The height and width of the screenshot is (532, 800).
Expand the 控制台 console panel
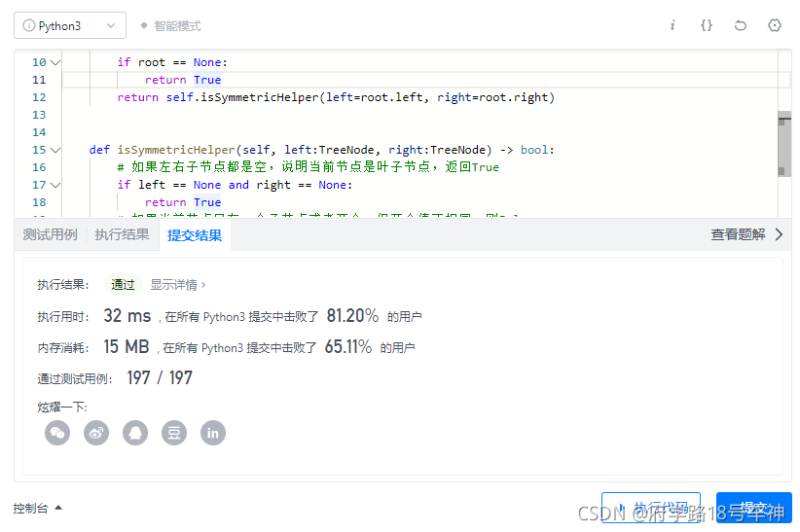pos(37,508)
